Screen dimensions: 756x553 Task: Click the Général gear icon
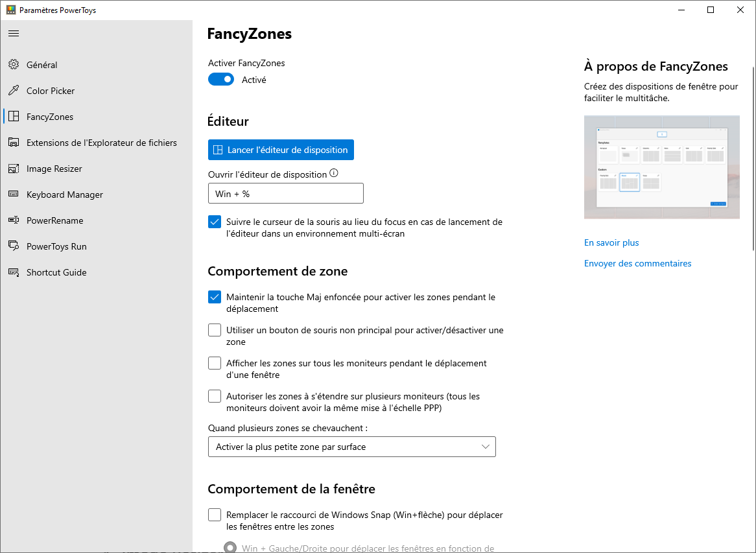tap(14, 65)
